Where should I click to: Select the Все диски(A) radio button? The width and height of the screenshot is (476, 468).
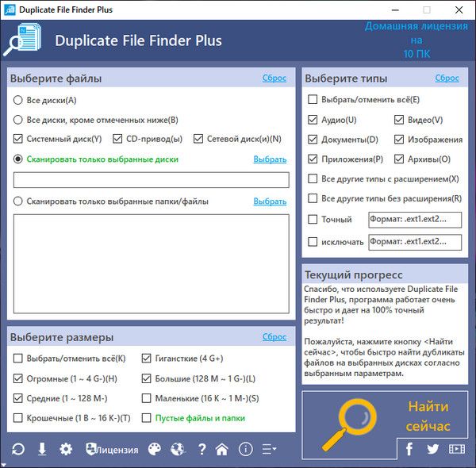18,100
